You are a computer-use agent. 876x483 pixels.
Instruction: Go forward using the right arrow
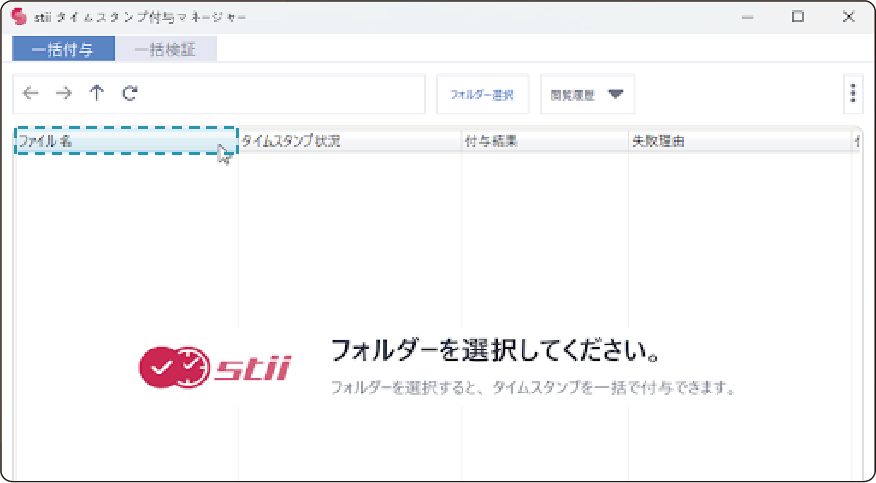click(x=64, y=93)
